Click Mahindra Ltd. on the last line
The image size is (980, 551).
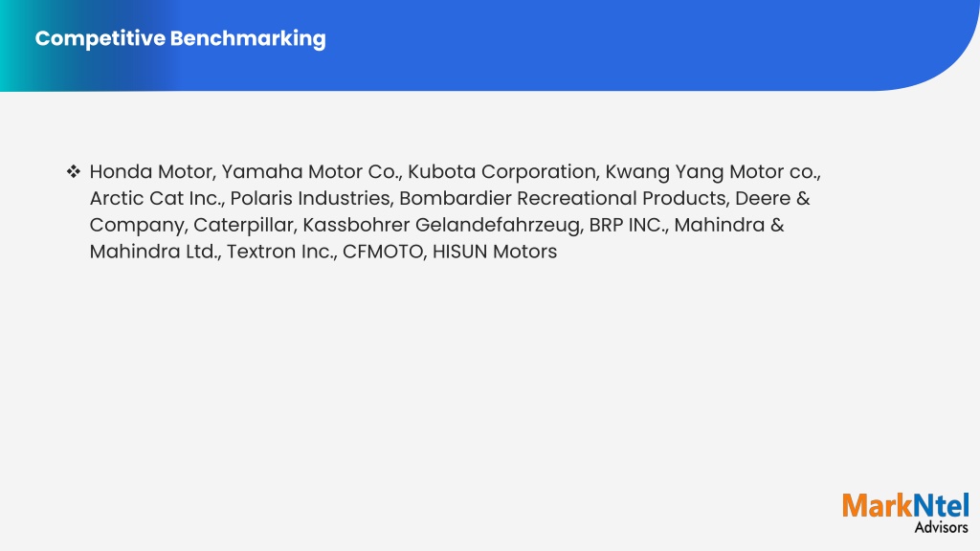155,252
